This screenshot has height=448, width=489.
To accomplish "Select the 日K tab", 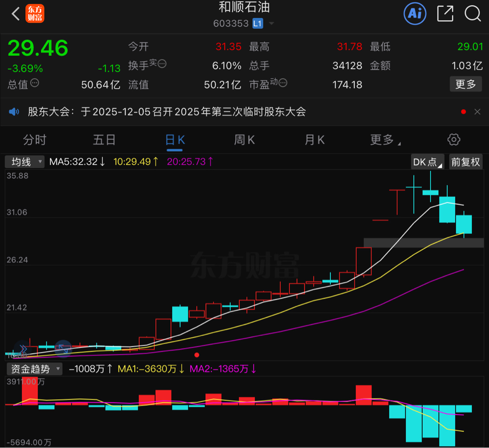I will pos(175,140).
